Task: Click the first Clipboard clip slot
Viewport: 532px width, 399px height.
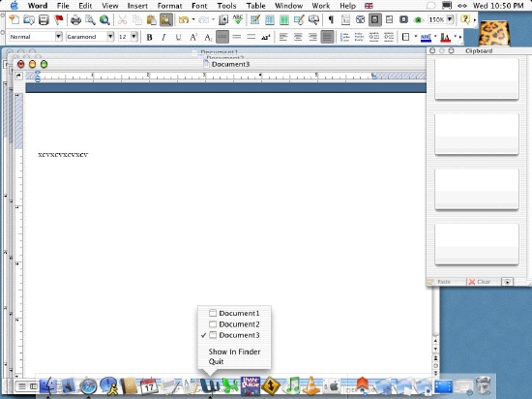Action: [x=477, y=78]
